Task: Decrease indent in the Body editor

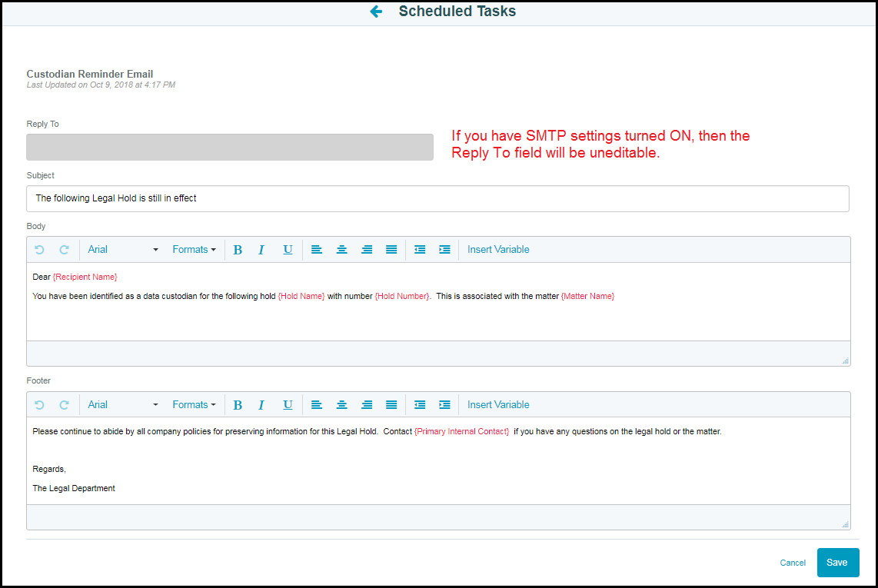Action: coord(420,250)
